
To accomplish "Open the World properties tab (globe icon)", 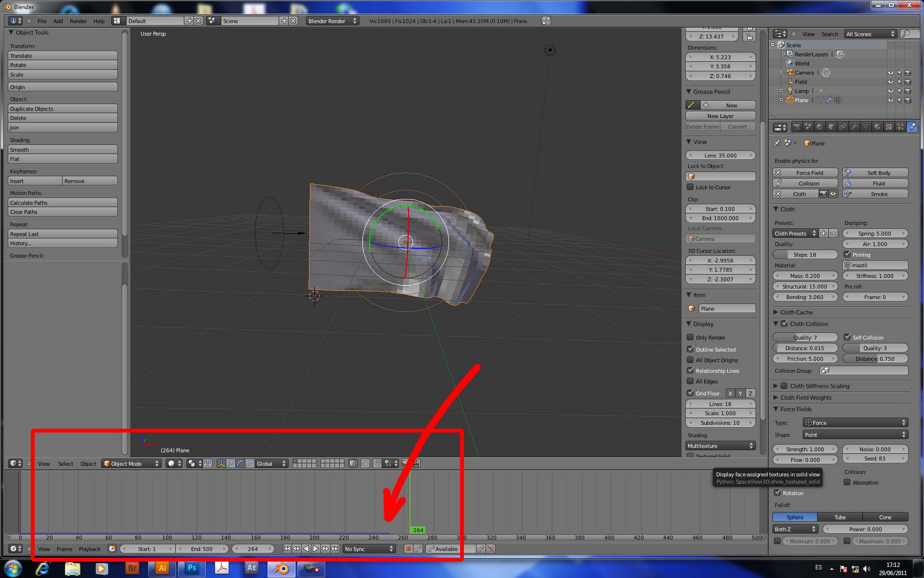I will pyautogui.click(x=820, y=127).
